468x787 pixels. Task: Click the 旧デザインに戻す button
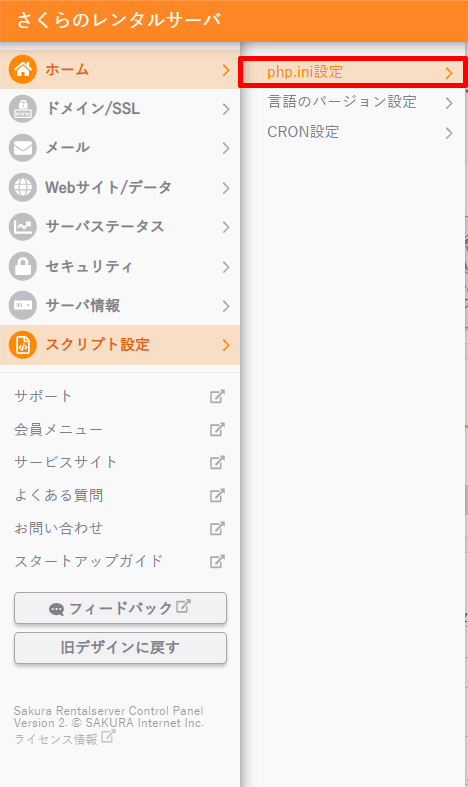(x=121, y=648)
